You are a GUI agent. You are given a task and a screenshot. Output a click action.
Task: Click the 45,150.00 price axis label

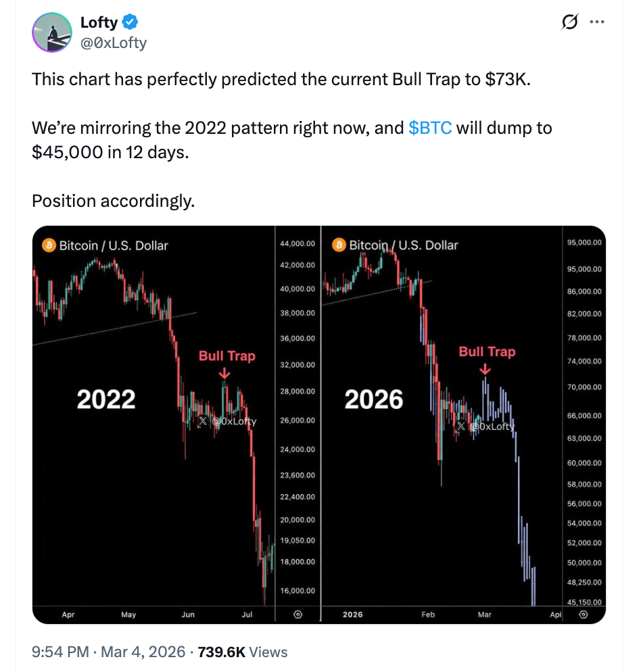pos(583,602)
